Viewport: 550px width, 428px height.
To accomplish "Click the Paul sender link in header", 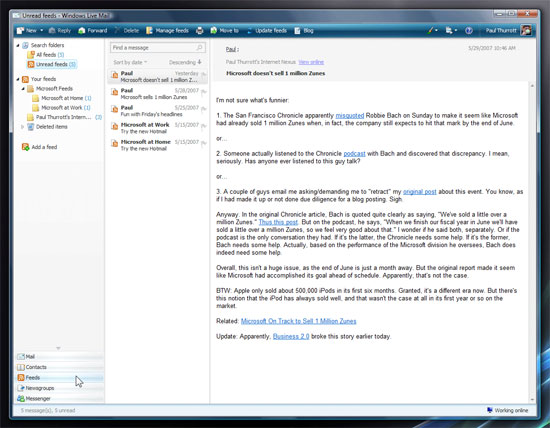I will point(232,49).
